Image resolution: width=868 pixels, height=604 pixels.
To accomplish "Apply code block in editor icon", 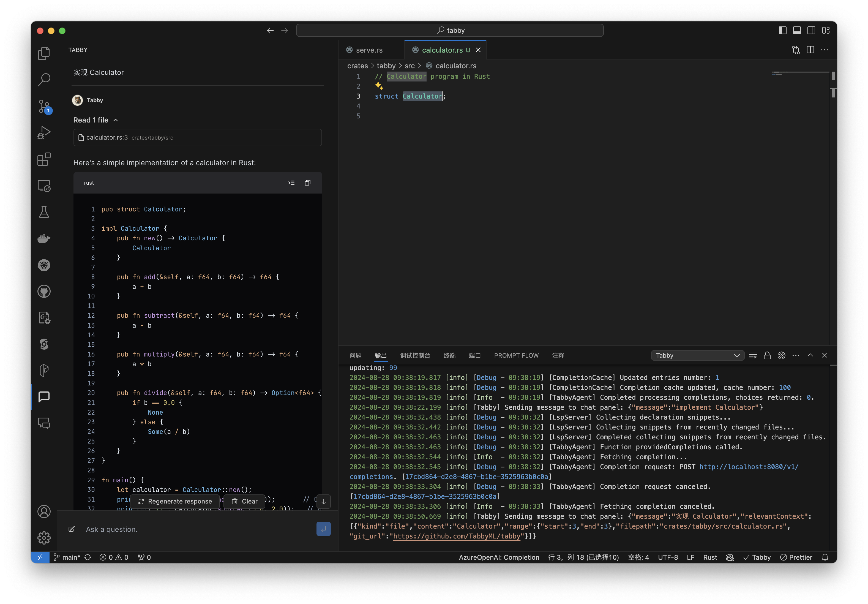I will pos(291,183).
